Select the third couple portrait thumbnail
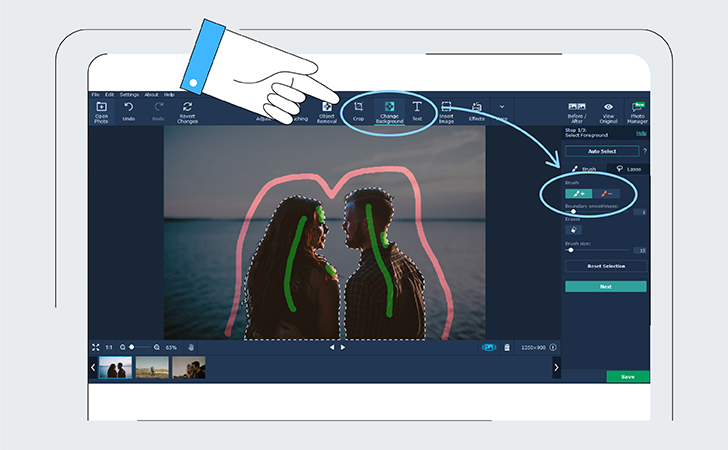The image size is (728, 450). (188, 367)
